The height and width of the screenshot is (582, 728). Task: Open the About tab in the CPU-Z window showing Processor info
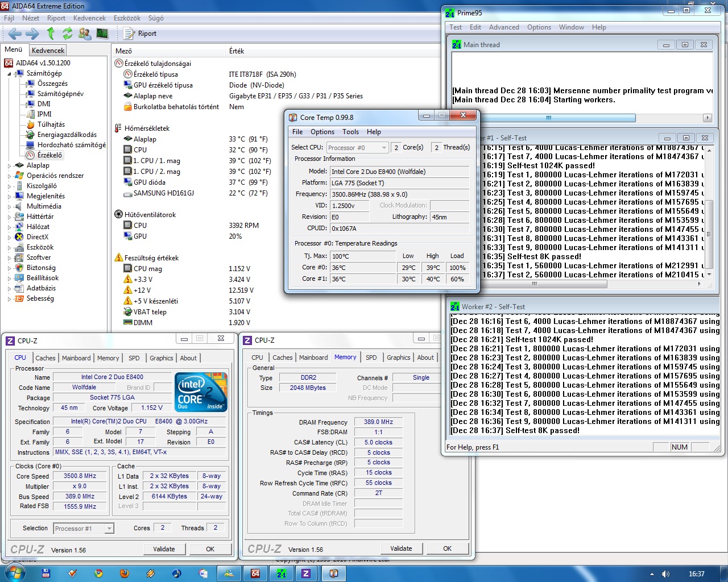pos(188,358)
